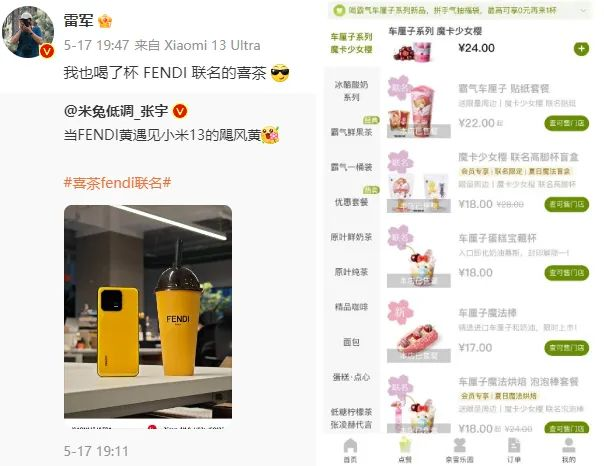Click the verified badge beside 米兔低调_张宇
The width and height of the screenshot is (604, 466).
coord(180,111)
